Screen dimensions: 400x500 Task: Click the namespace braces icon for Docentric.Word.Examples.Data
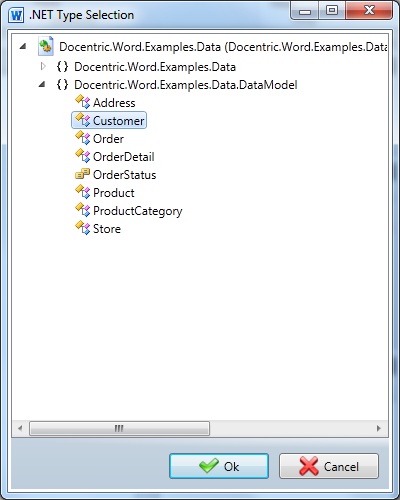pyautogui.click(x=62, y=67)
